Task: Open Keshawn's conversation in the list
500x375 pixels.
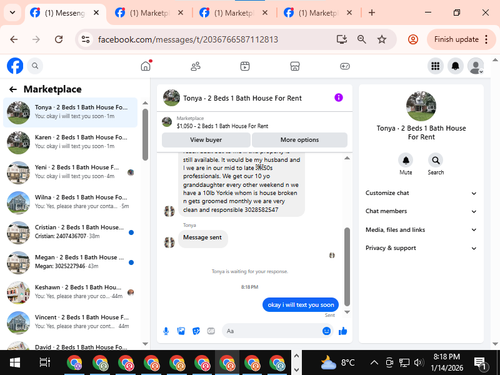Action: (x=70, y=292)
